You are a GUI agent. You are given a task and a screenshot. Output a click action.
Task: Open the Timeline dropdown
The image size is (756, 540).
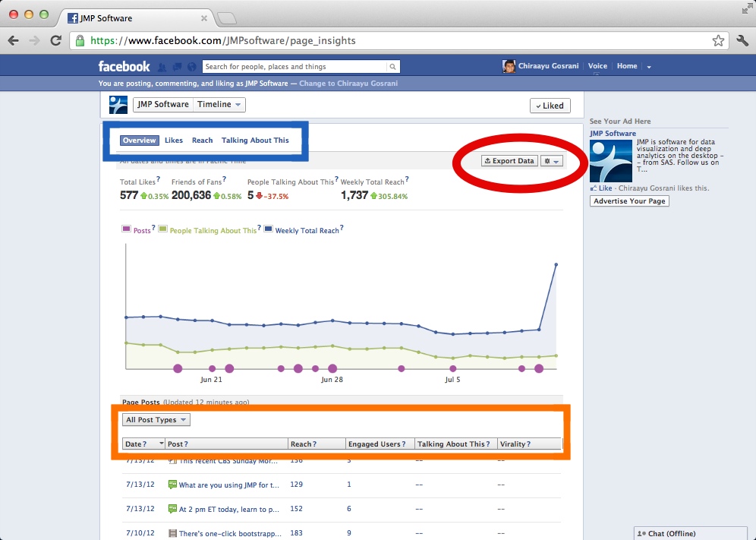click(219, 104)
